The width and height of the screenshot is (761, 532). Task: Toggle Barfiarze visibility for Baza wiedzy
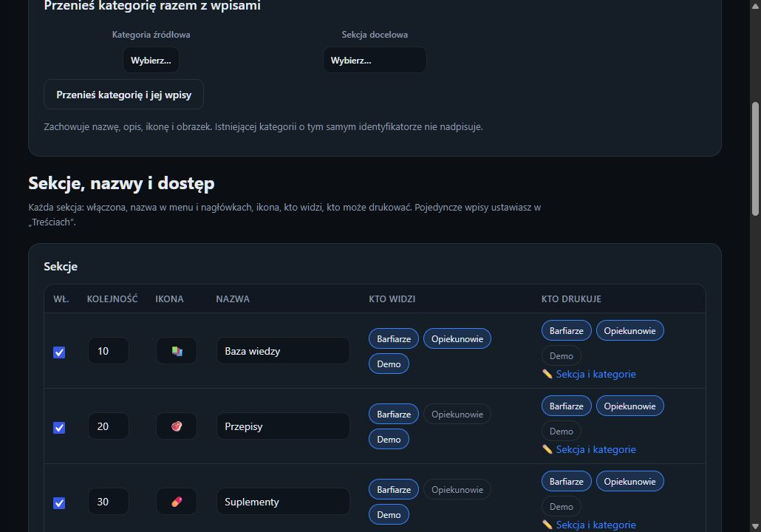point(394,339)
